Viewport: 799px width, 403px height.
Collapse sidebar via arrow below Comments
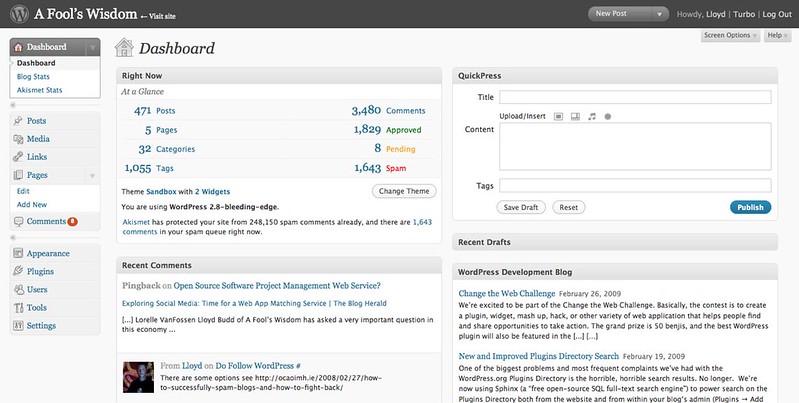coord(13,237)
